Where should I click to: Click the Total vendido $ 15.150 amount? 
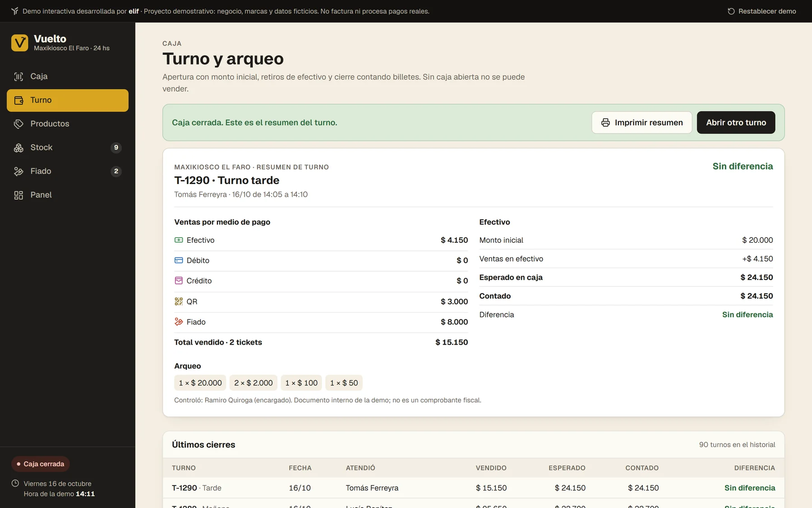(x=452, y=342)
